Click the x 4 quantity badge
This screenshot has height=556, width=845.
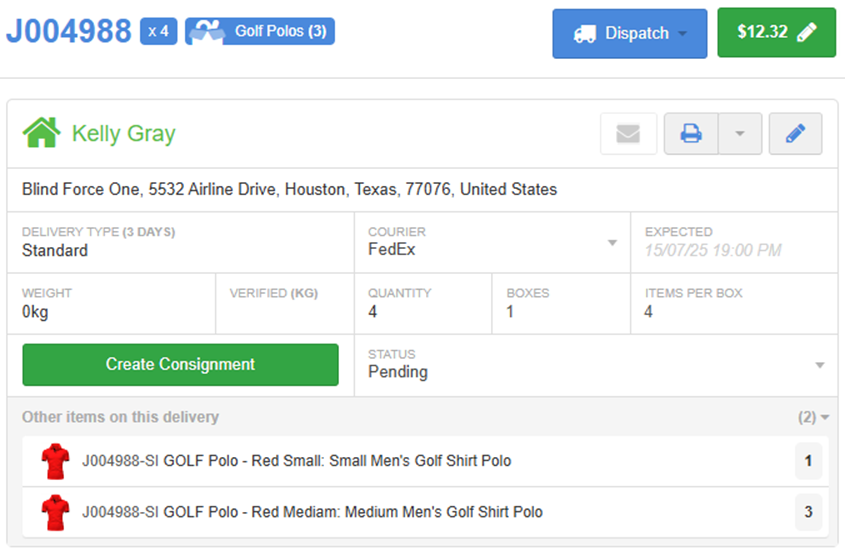click(x=158, y=31)
